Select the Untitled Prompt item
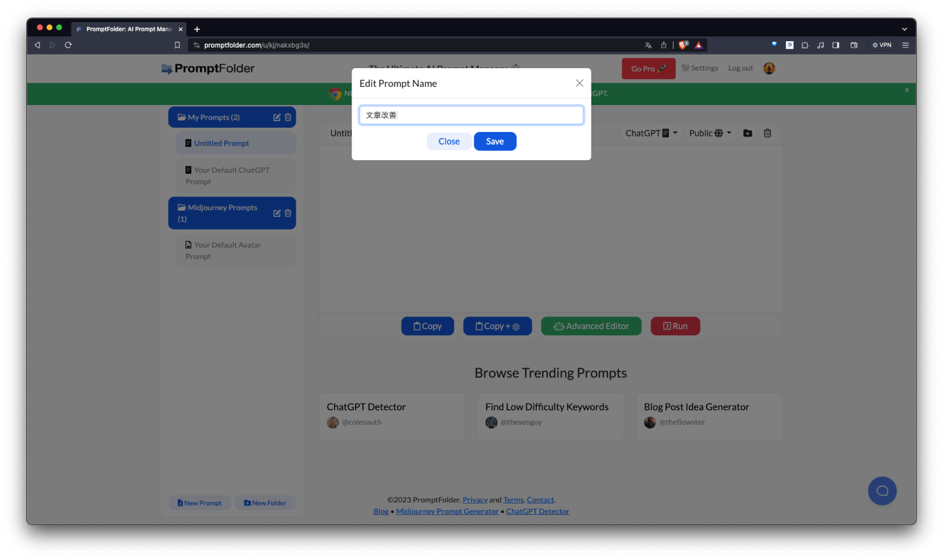This screenshot has width=943, height=560. pos(236,143)
